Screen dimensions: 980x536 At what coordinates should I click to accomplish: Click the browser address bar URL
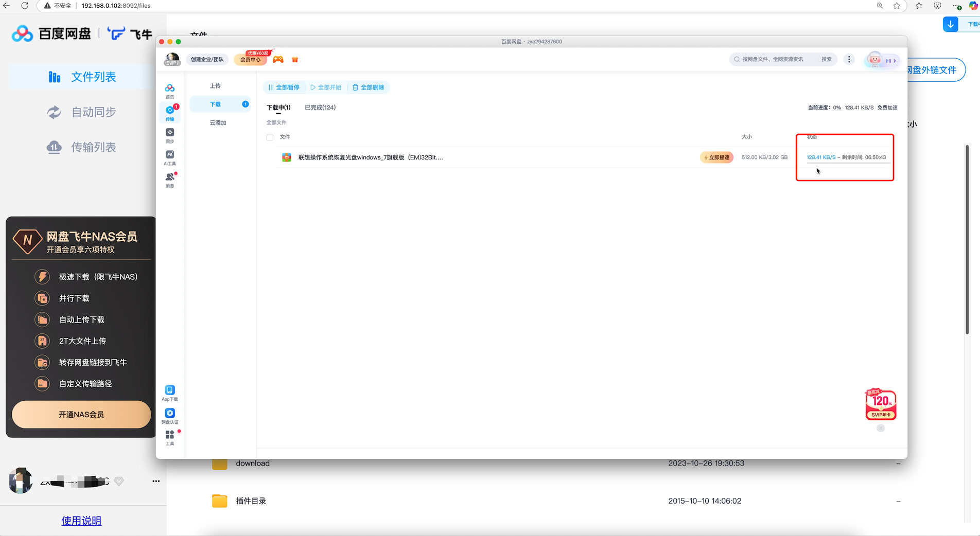(x=116, y=6)
